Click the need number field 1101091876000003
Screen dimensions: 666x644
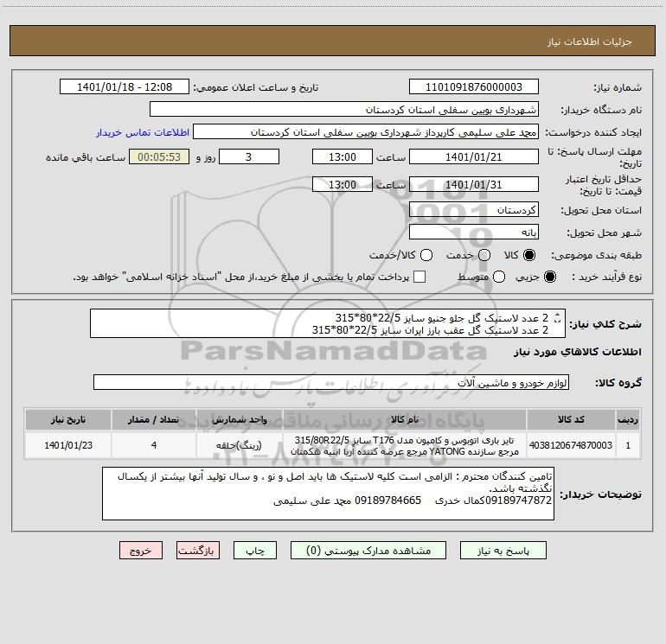(x=474, y=87)
